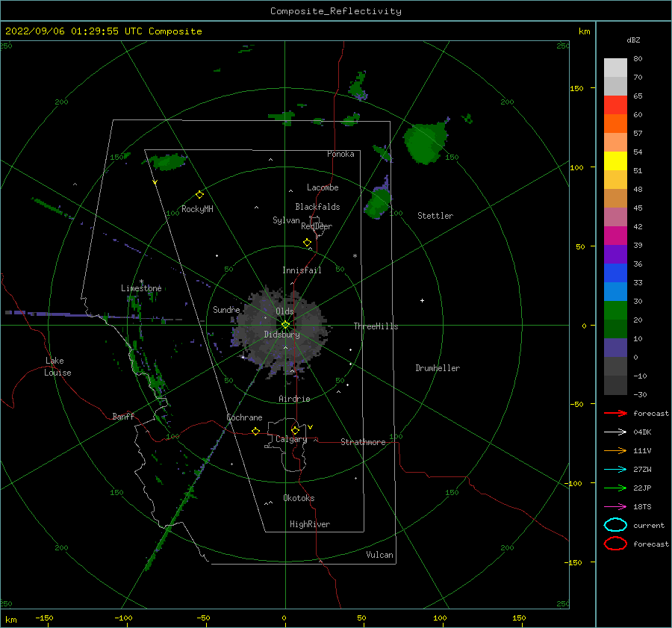The image size is (672, 628).
Task: Select the white 04DK arrow icon
Action: [615, 432]
